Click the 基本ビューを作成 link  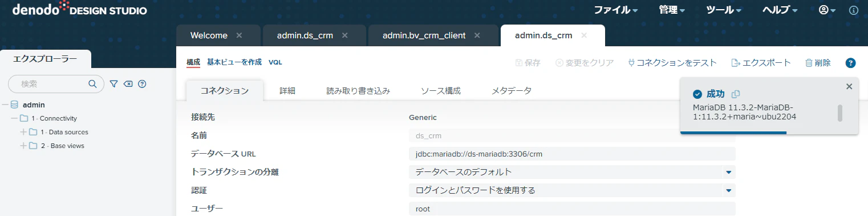[x=234, y=62]
